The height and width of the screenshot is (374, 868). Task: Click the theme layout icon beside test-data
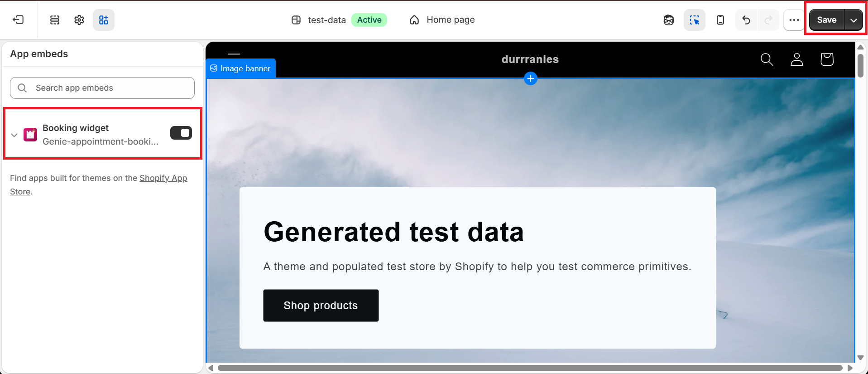coord(296,20)
